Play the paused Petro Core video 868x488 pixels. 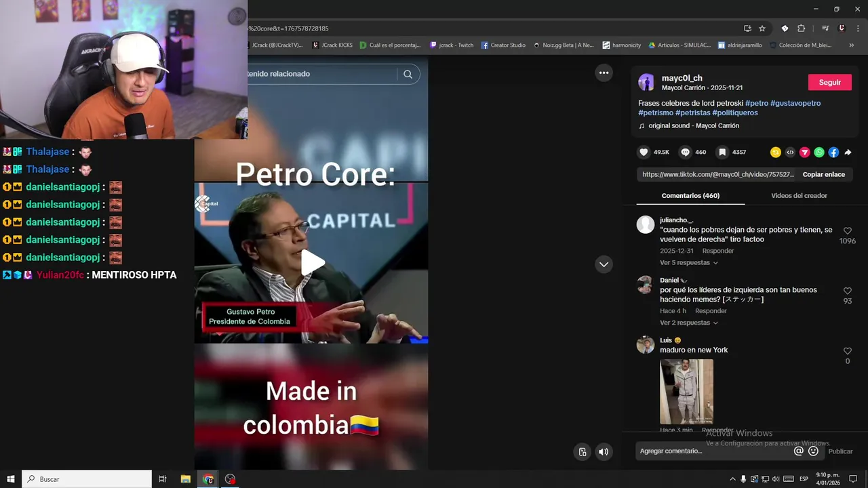pos(312,263)
